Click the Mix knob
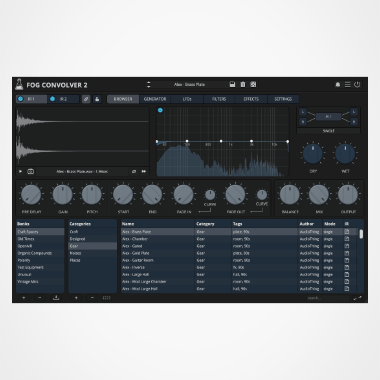This screenshot has height=380, width=380. [x=319, y=195]
